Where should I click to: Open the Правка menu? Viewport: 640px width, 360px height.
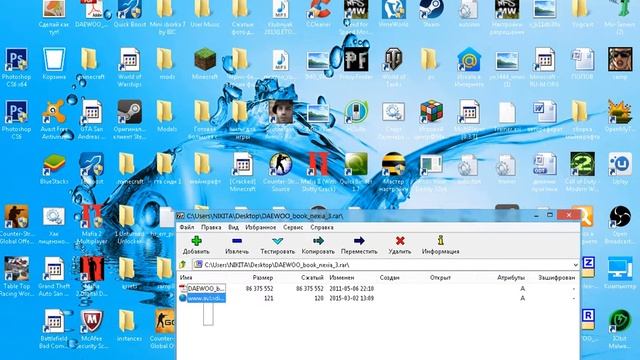[211, 227]
